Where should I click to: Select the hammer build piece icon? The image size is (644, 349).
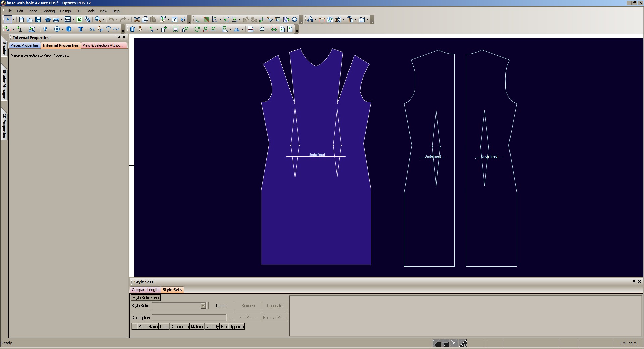(x=351, y=19)
